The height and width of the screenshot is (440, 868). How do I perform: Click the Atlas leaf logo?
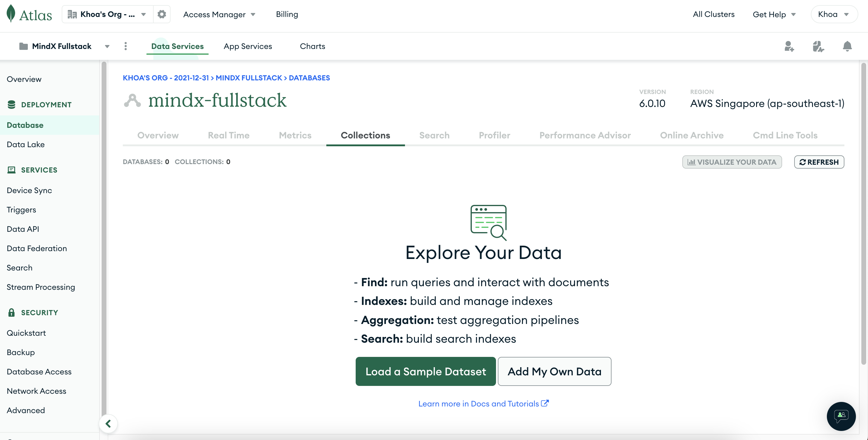[x=11, y=14]
